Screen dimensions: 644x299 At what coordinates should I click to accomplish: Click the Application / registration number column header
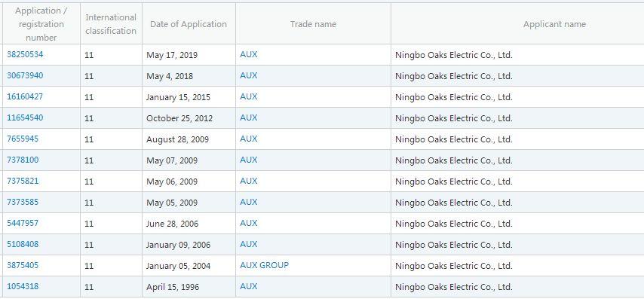(41, 24)
